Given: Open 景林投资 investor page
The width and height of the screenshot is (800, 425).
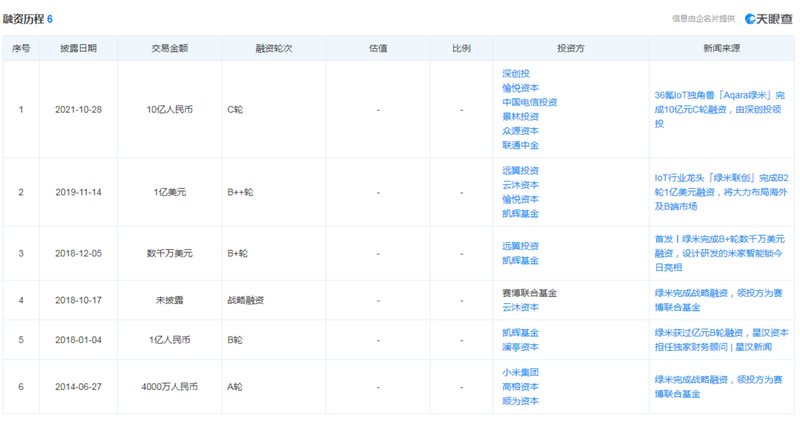Looking at the screenshot, I should point(520,116).
